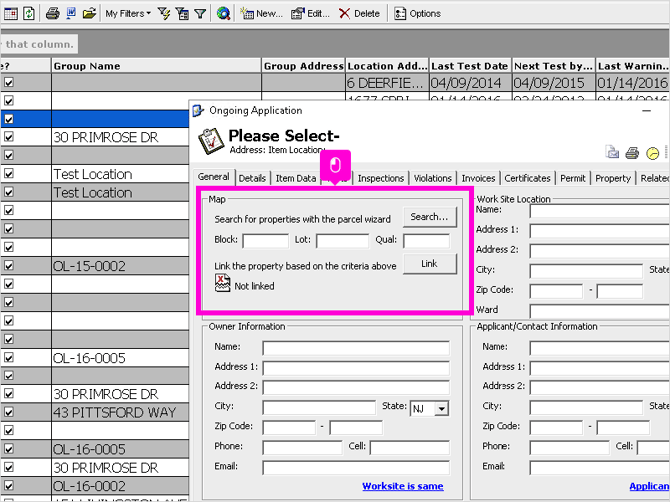Sort by the Last Test Date column header
Image resolution: width=670 pixels, height=502 pixels.
470,66
